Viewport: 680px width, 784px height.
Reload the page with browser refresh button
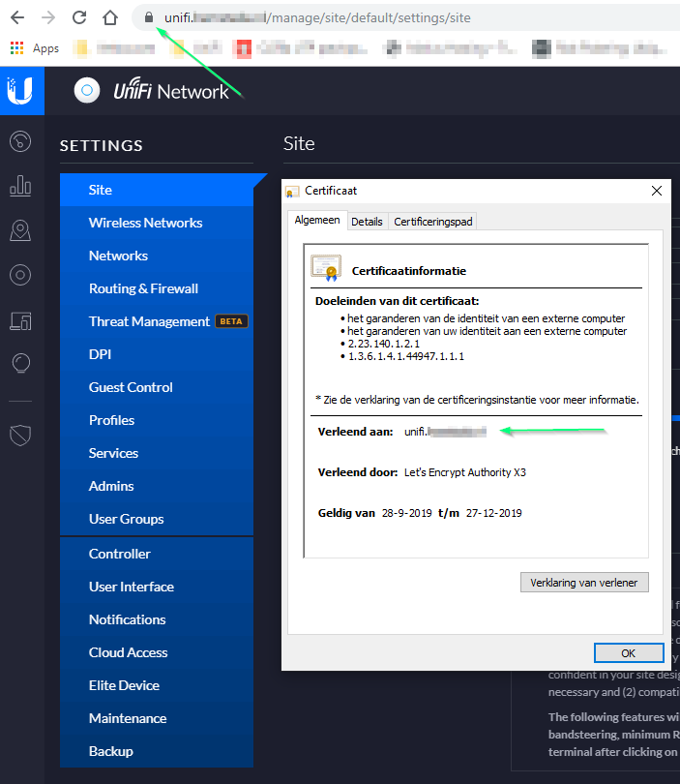[x=79, y=17]
